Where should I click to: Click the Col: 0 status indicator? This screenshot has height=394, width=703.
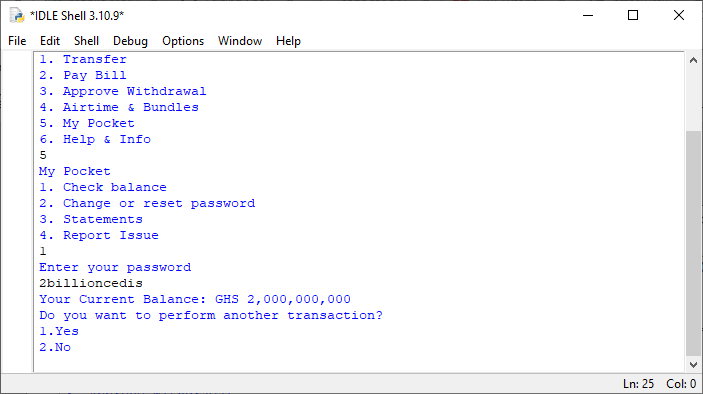click(681, 384)
